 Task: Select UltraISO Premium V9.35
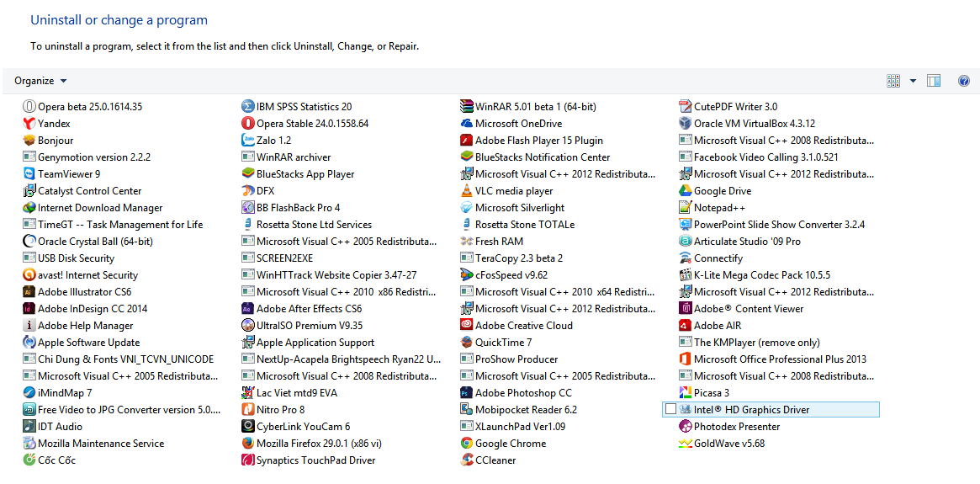[x=303, y=326]
